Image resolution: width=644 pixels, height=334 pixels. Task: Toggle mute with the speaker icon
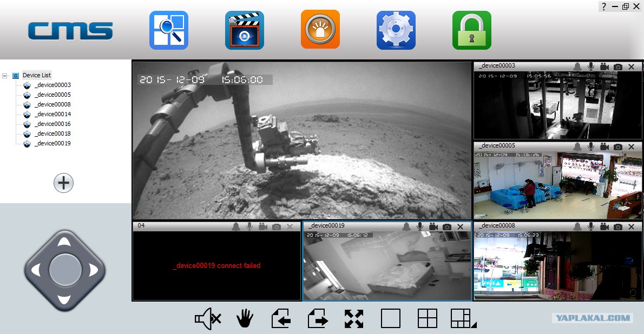point(208,319)
